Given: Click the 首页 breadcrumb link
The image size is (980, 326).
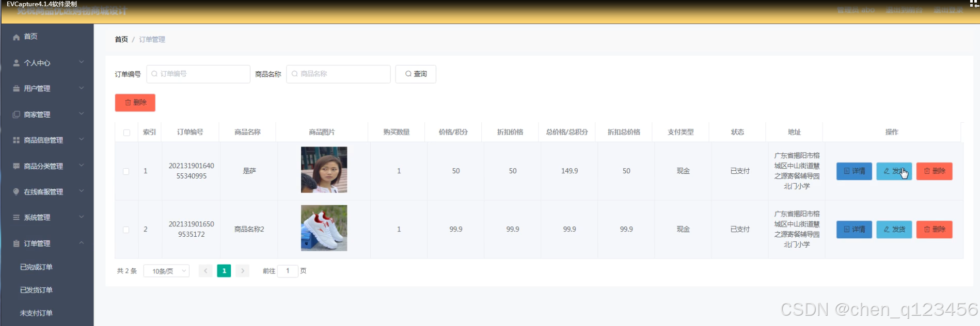Looking at the screenshot, I should [x=121, y=40].
